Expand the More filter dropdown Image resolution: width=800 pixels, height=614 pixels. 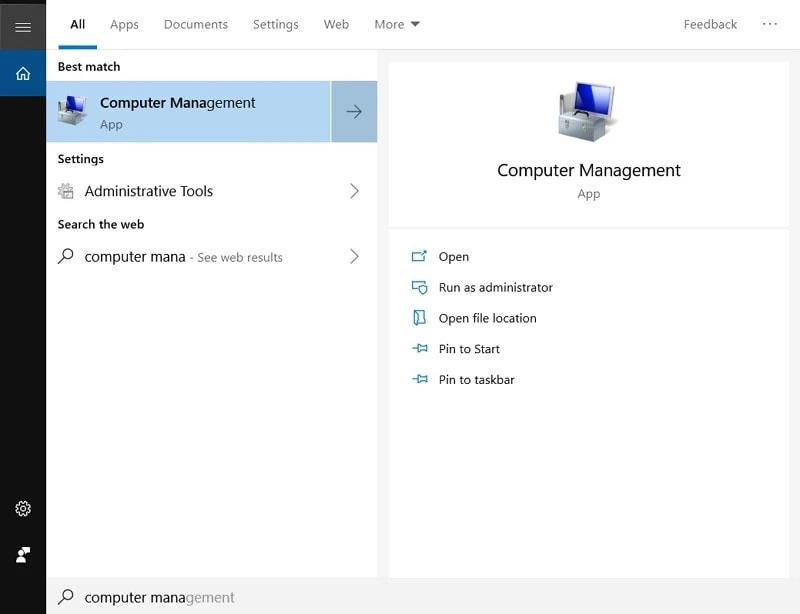(x=397, y=24)
